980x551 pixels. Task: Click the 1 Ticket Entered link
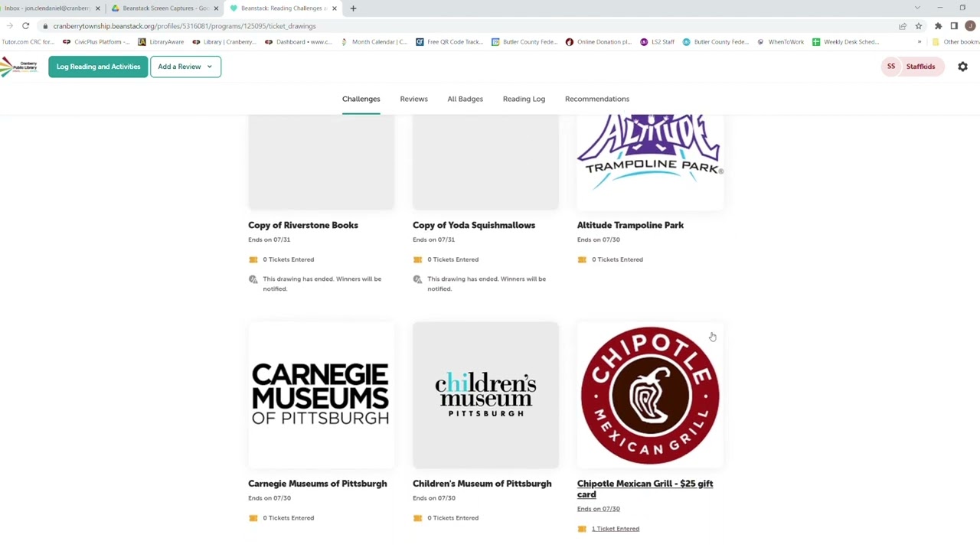[x=616, y=529]
